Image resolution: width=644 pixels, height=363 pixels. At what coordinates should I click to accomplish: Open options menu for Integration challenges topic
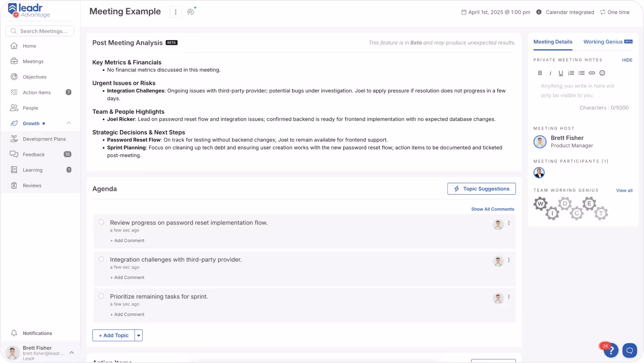tap(509, 260)
